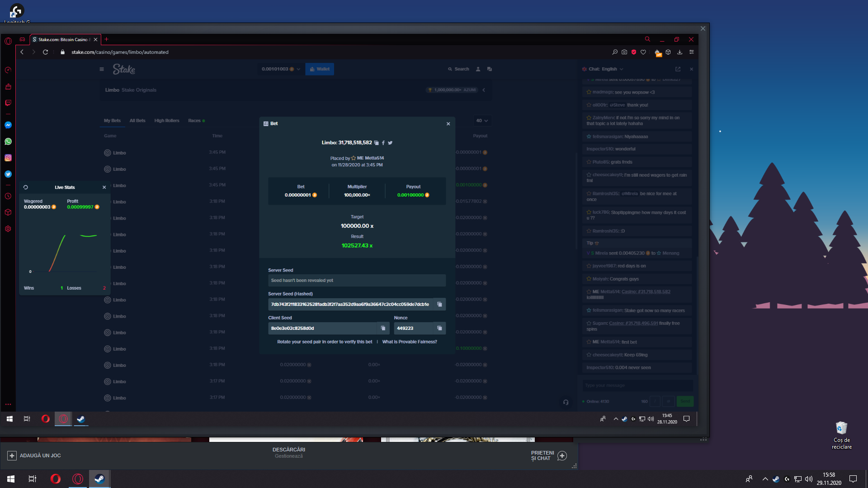Open PRIETENI ȘI CHAT in Steam
This screenshot has height=488, width=868.
click(x=548, y=455)
